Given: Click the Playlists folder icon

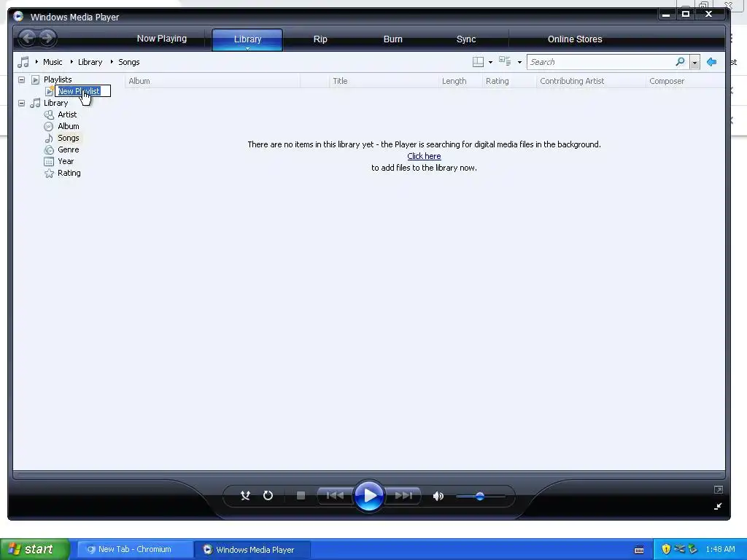Looking at the screenshot, I should point(35,79).
